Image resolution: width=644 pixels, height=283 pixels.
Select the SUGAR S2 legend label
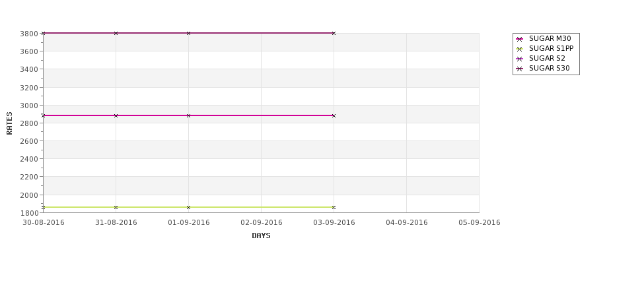coord(547,58)
